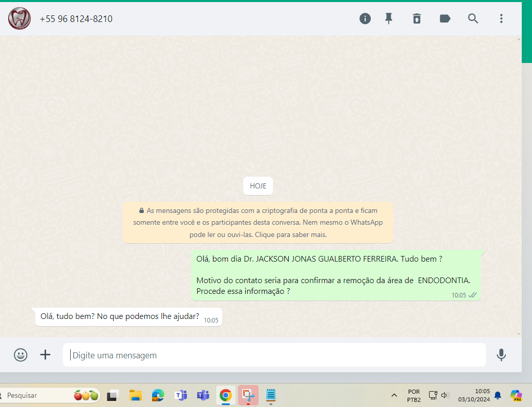Viewport: 532px width, 407px height.
Task: Open Task View on the taskbar
Action: click(x=113, y=395)
